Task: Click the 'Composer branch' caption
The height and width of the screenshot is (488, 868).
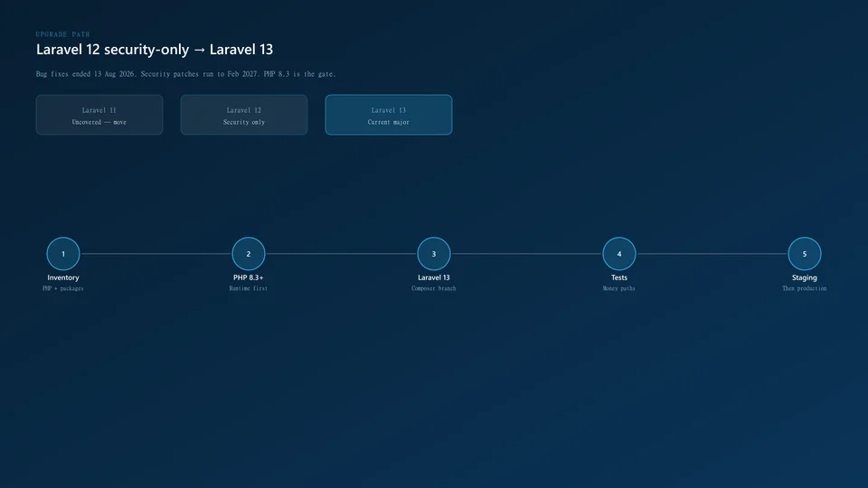Action: coord(434,288)
